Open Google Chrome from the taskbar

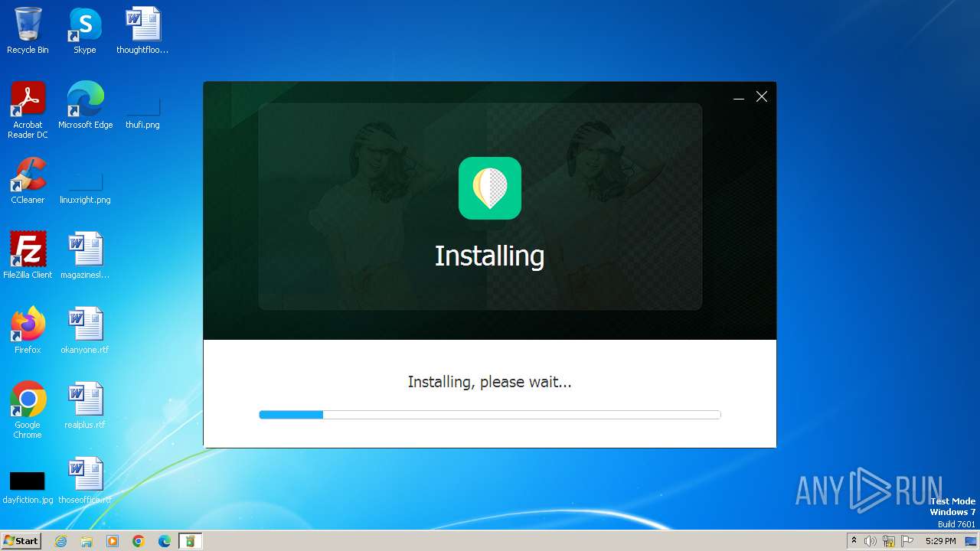pos(139,541)
